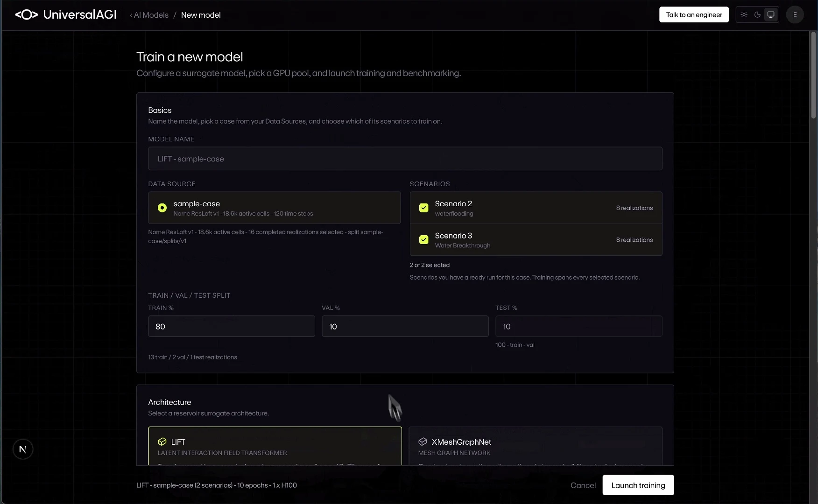The image size is (818, 504).
Task: Choose the XMeshGraphNet architecture card
Action: coord(536,446)
